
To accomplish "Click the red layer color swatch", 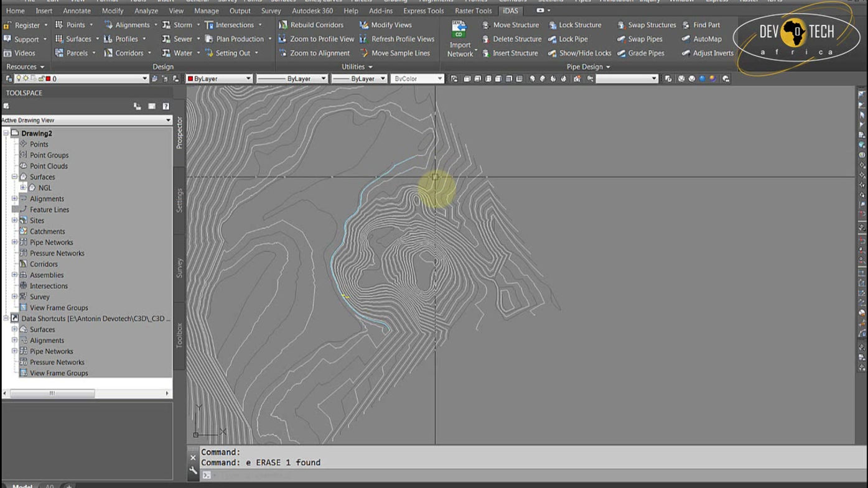I will (x=47, y=79).
